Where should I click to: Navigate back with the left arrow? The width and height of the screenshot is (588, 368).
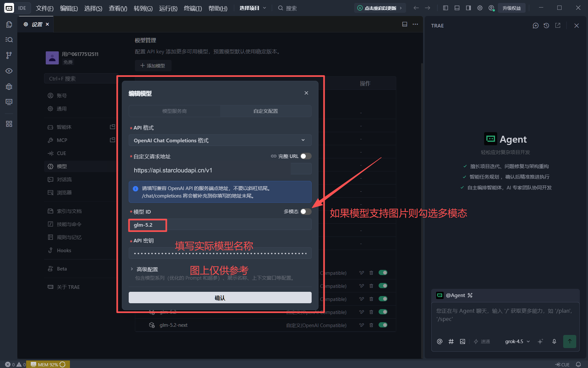[x=416, y=8]
